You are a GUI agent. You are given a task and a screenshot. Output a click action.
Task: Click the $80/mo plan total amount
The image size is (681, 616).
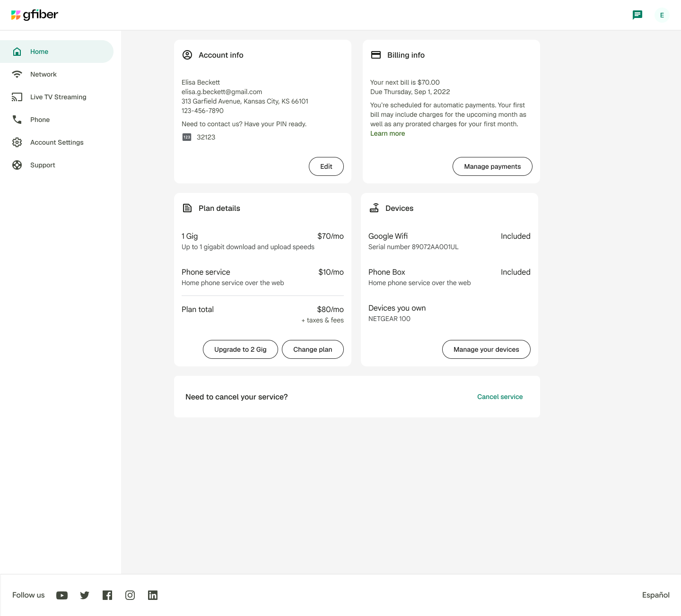pyautogui.click(x=330, y=309)
